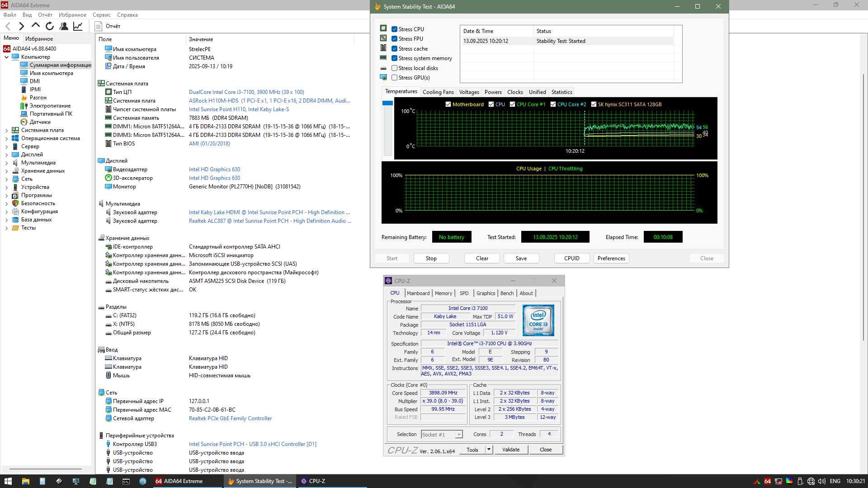This screenshot has width=868, height=488.
Task: Expand the Дисплей tree node
Action: [6, 155]
